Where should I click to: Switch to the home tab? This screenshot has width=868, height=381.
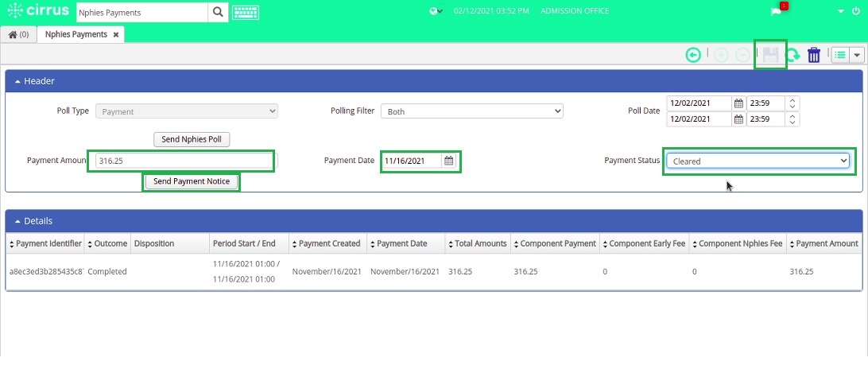click(19, 34)
